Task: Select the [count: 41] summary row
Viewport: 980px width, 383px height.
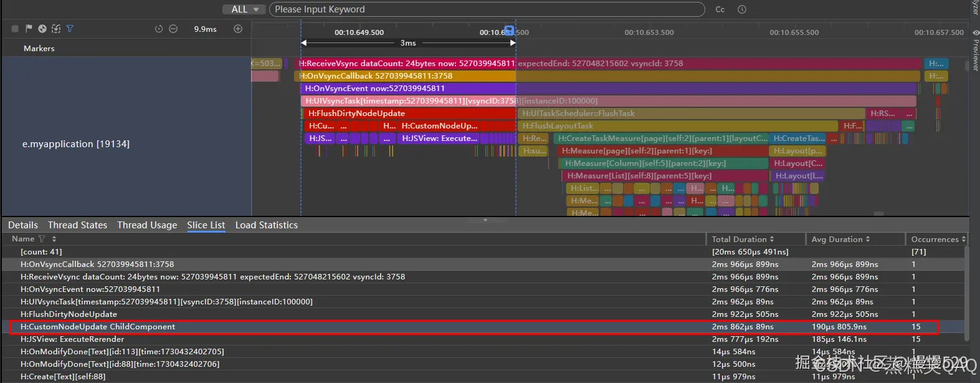Action: pyautogui.click(x=483, y=252)
